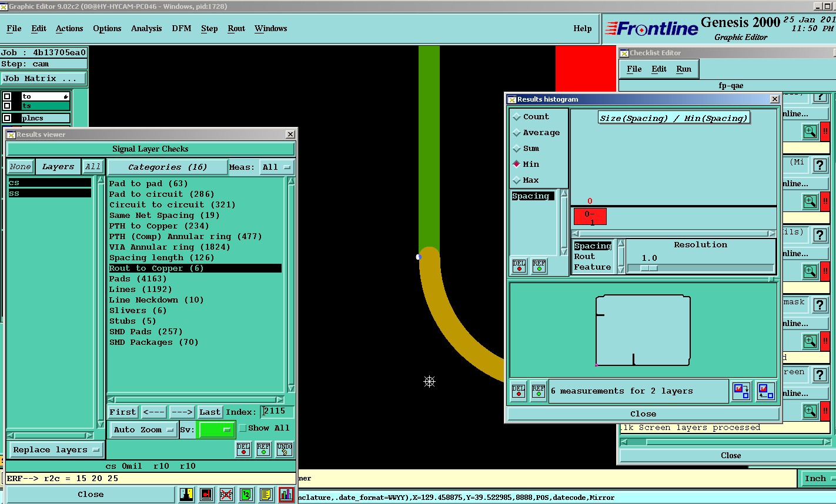Open the Replace layers dropdown

tap(56, 450)
